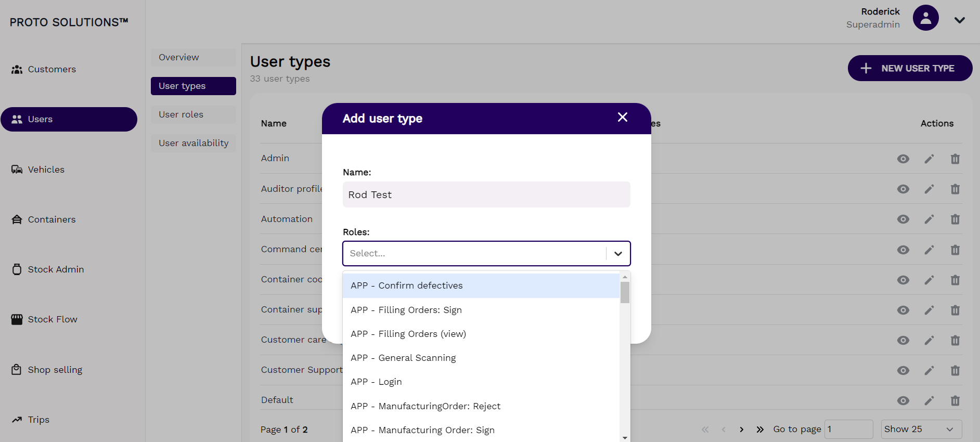Open Stock Flow from the sidebar
Image resolution: width=980 pixels, height=442 pixels.
pyautogui.click(x=44, y=319)
